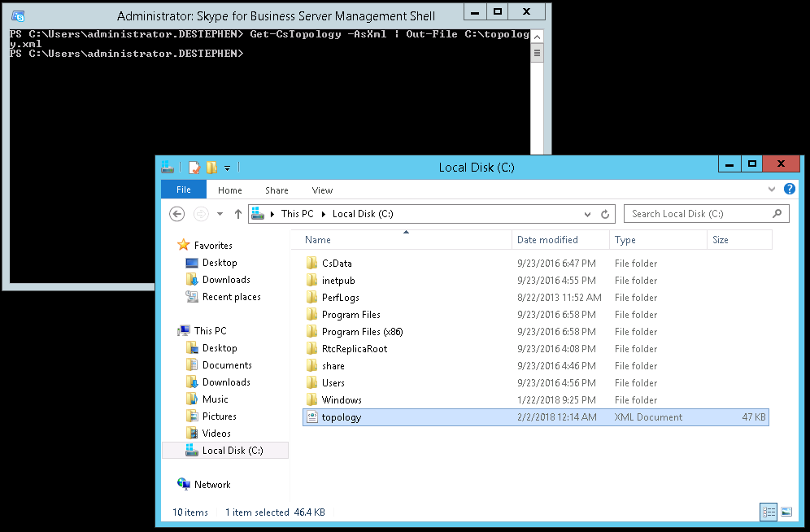Click the New Folder icon in Explorer title bar
This screenshot has width=810, height=532.
pos(211,168)
